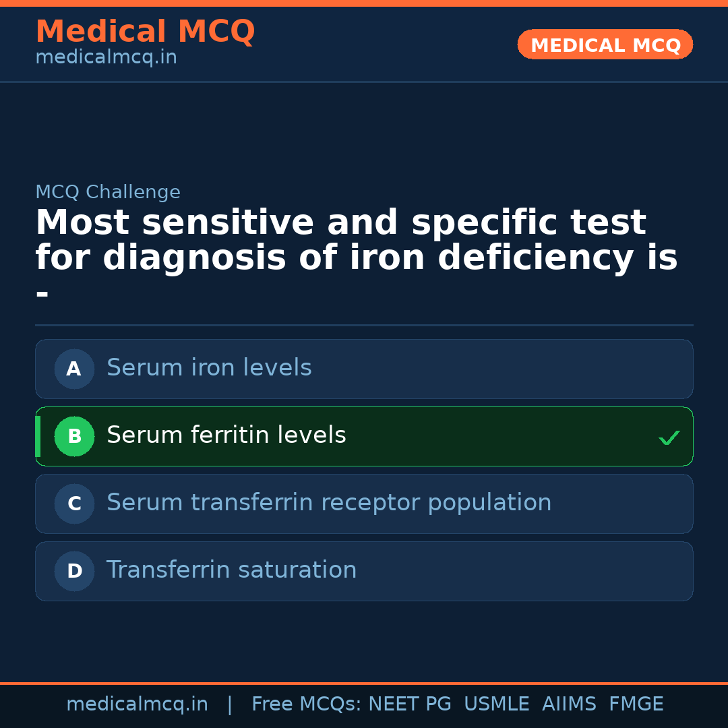Click the orange MEDICAL MCQ badge
The width and height of the screenshot is (728, 728).
coord(605,44)
